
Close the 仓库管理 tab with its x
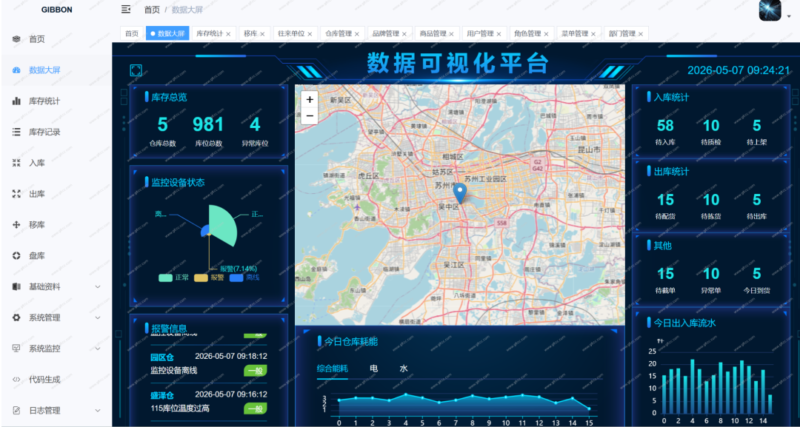tap(357, 34)
